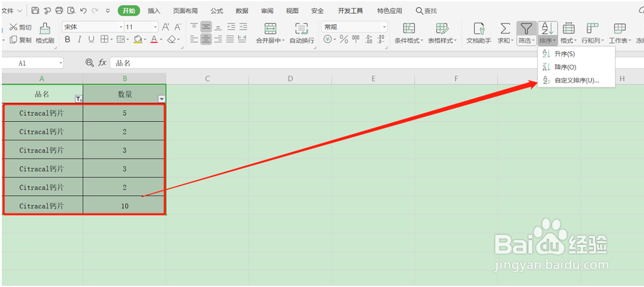
Task: Apply justify alignment
Action: point(230,39)
